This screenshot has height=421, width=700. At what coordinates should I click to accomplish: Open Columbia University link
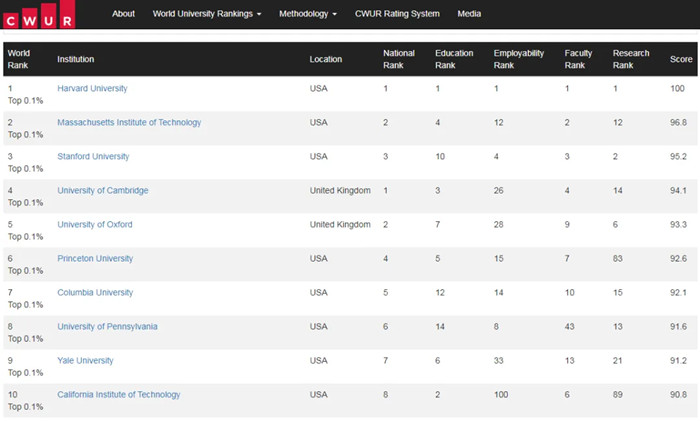(x=95, y=292)
